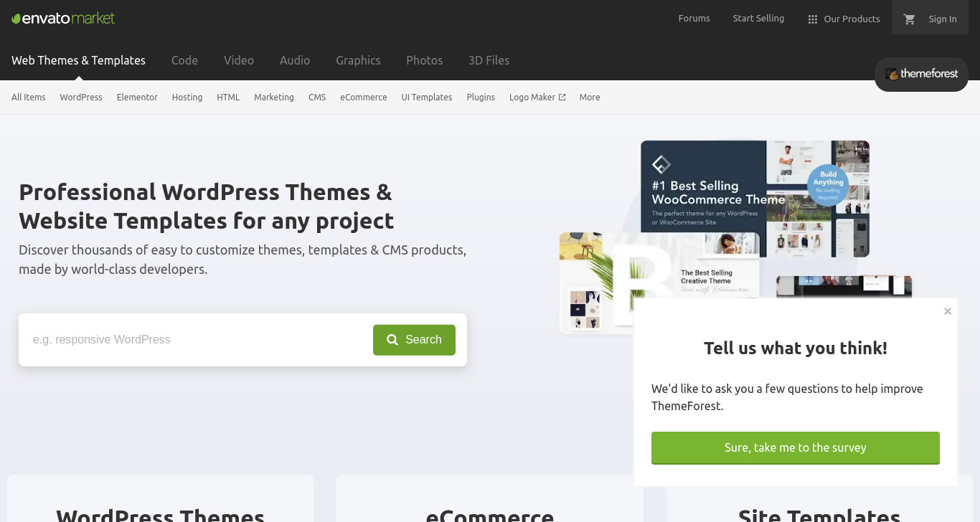This screenshot has height=522, width=980.
Task: Open UI Templates submenu item
Action: click(x=427, y=98)
